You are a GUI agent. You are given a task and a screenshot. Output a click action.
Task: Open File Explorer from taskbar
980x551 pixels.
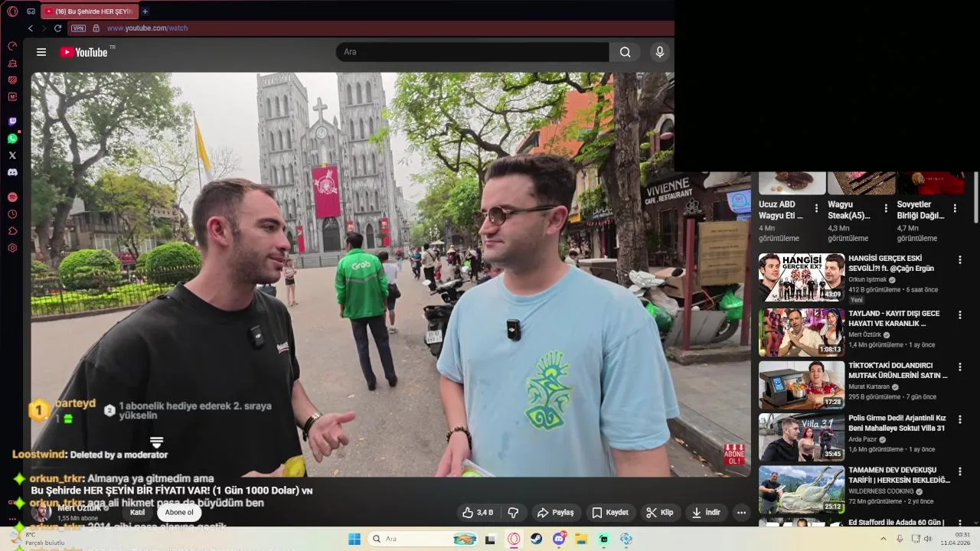coord(581,539)
